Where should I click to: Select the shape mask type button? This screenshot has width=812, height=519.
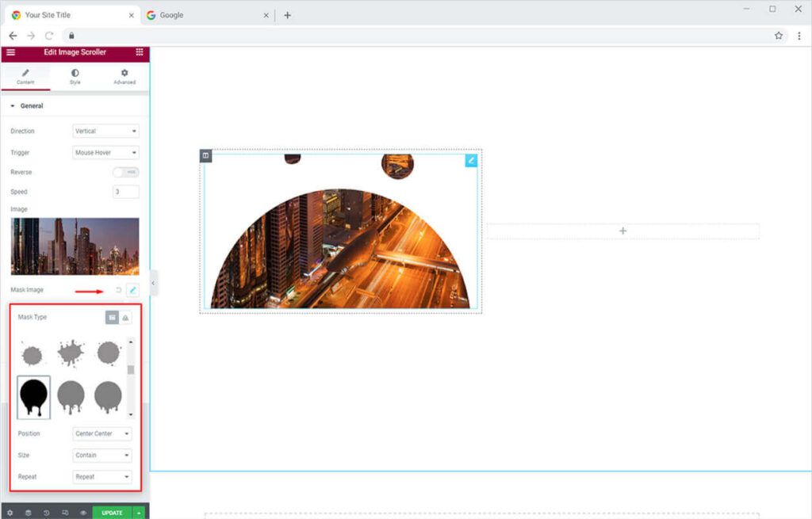click(x=113, y=317)
